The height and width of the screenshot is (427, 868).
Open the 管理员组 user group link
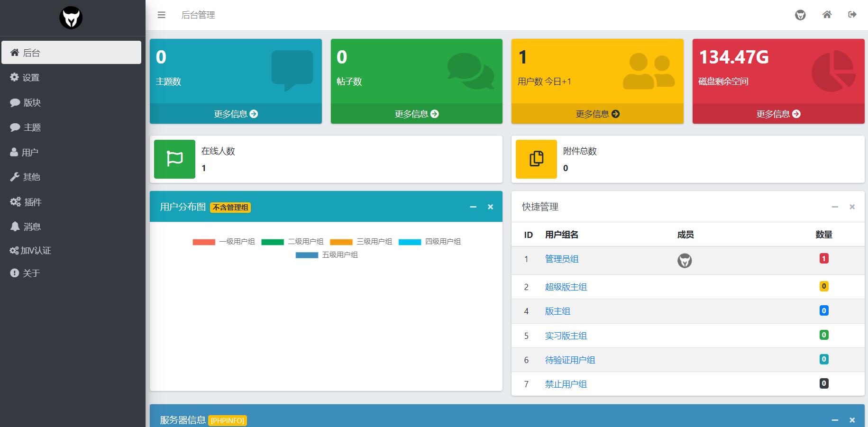click(562, 259)
